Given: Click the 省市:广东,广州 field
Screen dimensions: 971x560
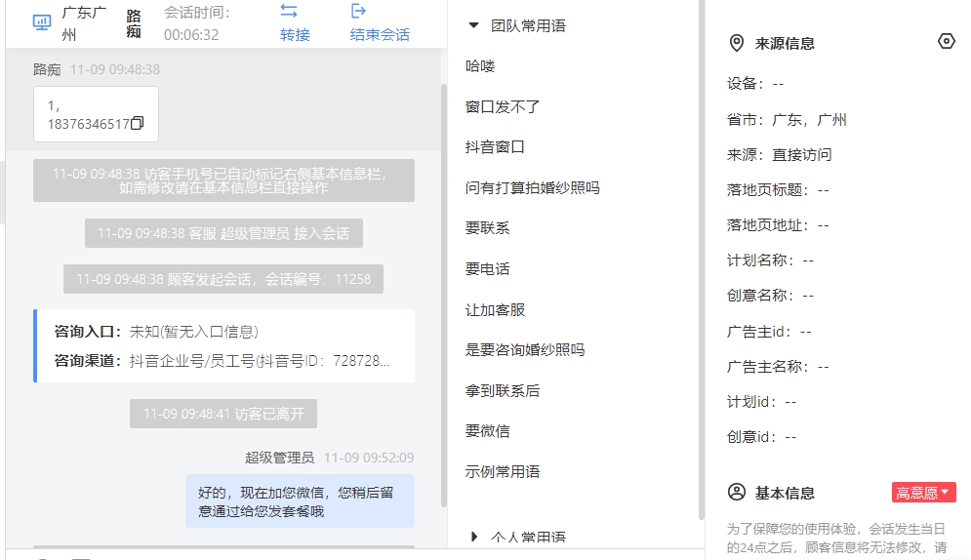Looking at the screenshot, I should coord(787,120).
